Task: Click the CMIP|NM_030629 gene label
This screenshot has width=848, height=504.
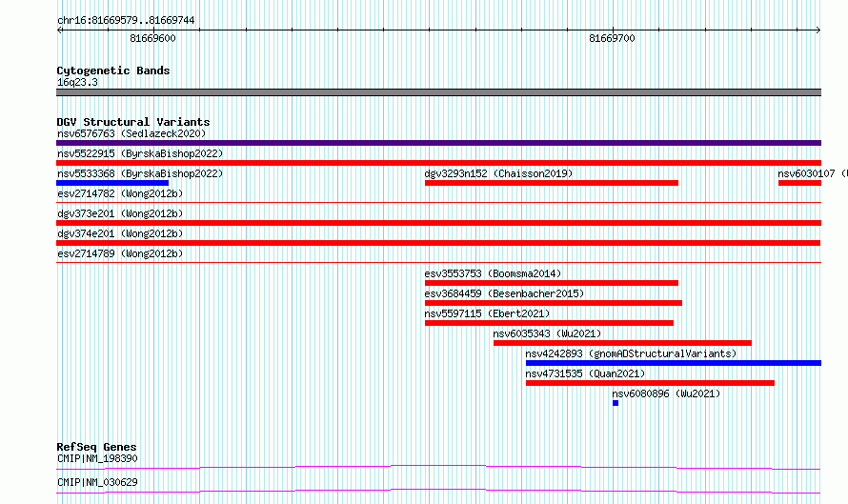Action: pos(97,482)
